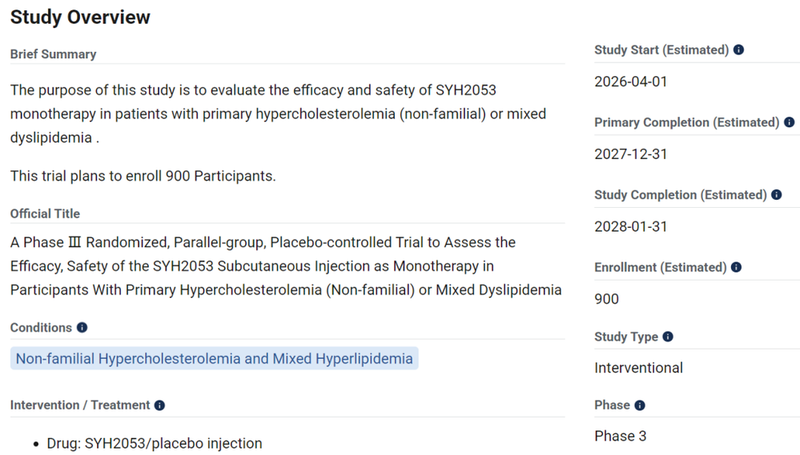Click the sentence about enrolling 900 Participants
This screenshot has width=800, height=455.
tap(143, 176)
